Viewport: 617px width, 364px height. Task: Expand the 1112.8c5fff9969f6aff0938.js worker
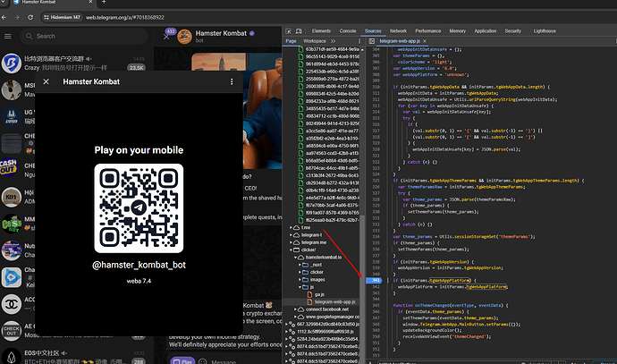286,332
